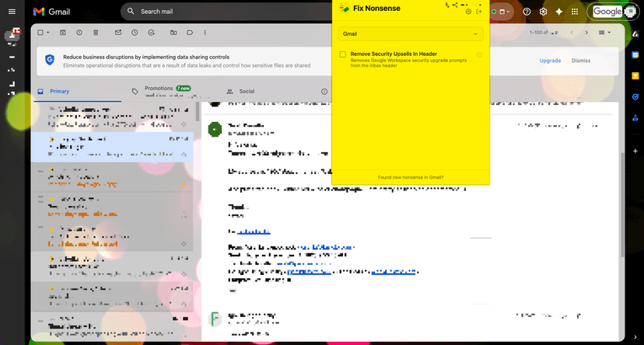Archive the selected conversation
Image resolution: width=644 pixels, height=345 pixels.
pos(63,33)
